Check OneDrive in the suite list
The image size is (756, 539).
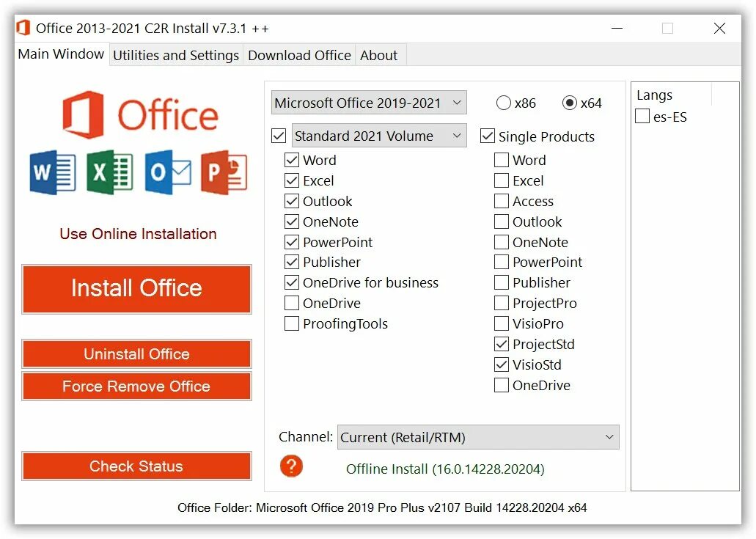point(292,304)
